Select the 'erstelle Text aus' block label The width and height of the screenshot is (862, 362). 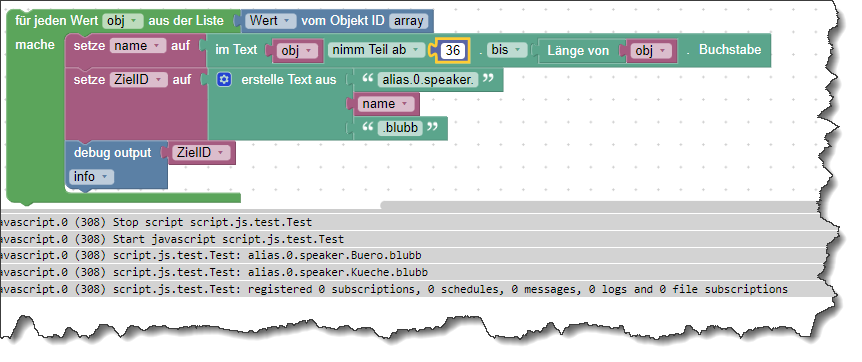pyautogui.click(x=289, y=80)
